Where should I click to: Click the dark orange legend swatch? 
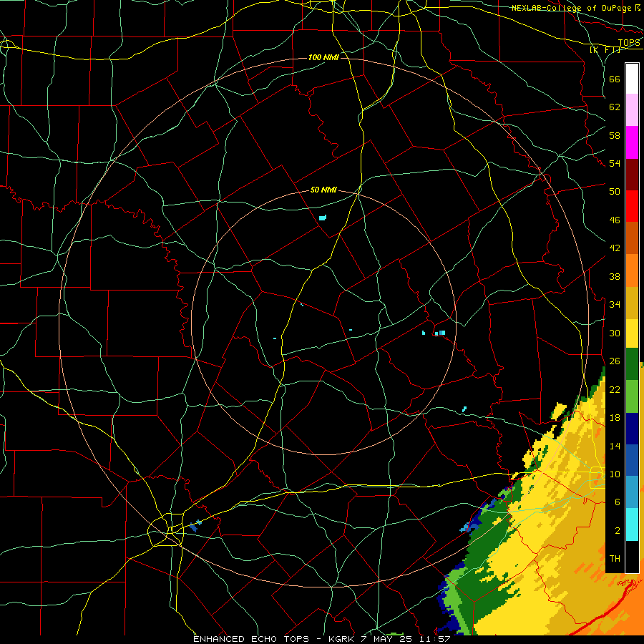tap(632, 238)
